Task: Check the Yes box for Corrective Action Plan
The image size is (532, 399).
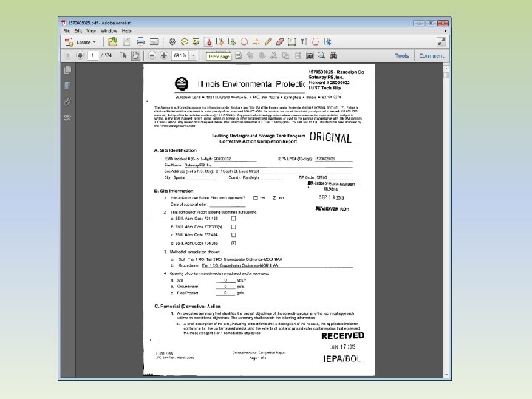Action: pos(256,198)
